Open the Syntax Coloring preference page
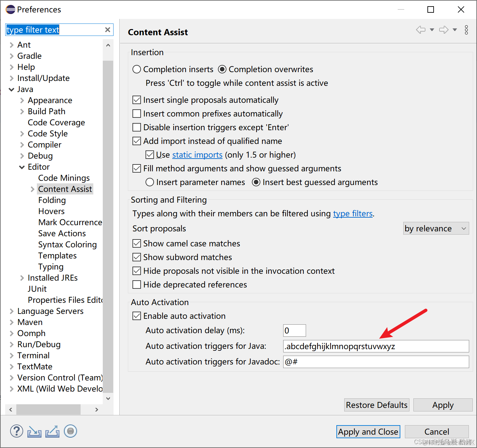The height and width of the screenshot is (448, 477). (68, 244)
